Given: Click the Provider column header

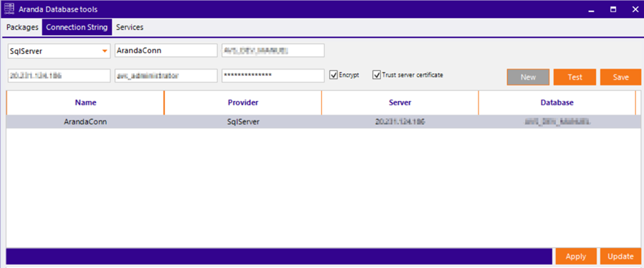Looking at the screenshot, I should click(x=243, y=102).
